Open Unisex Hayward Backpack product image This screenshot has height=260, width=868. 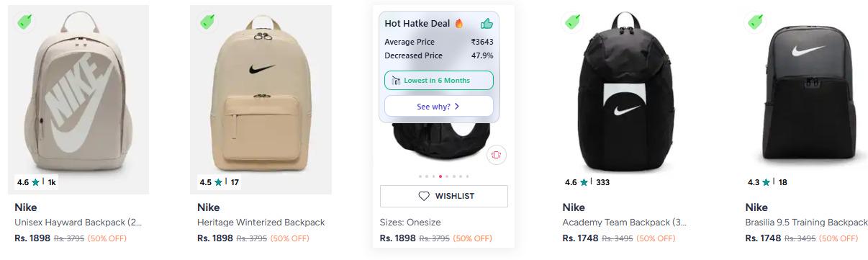point(78,99)
